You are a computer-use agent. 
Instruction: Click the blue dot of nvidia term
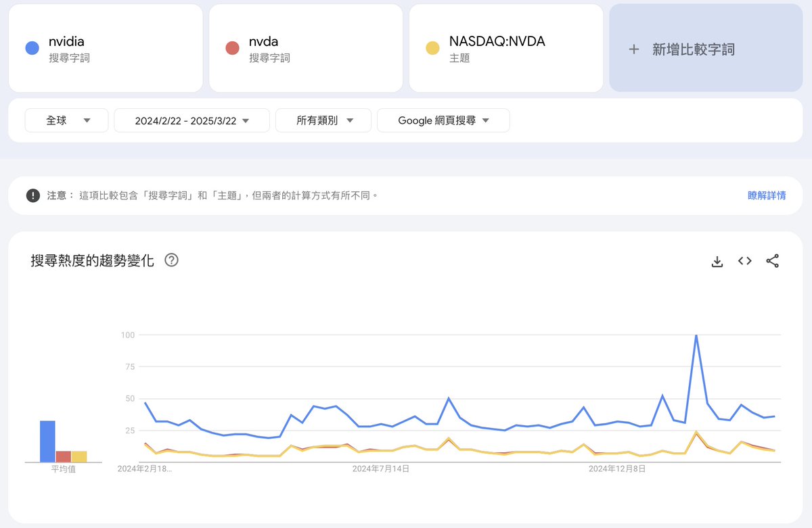(32, 48)
